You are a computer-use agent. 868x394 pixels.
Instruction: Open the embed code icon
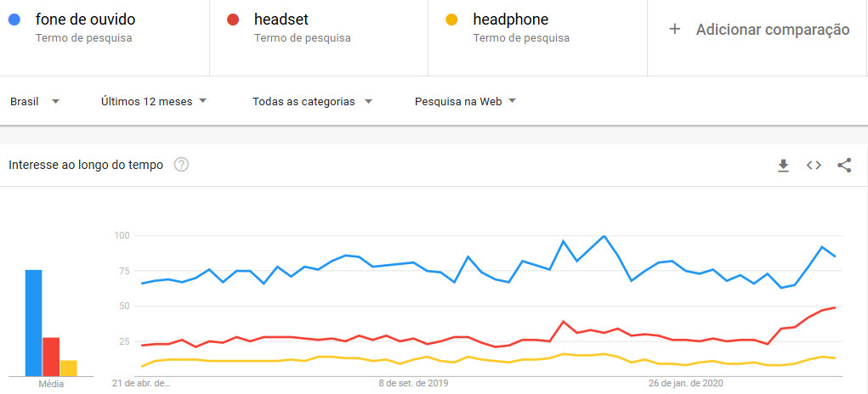814,166
